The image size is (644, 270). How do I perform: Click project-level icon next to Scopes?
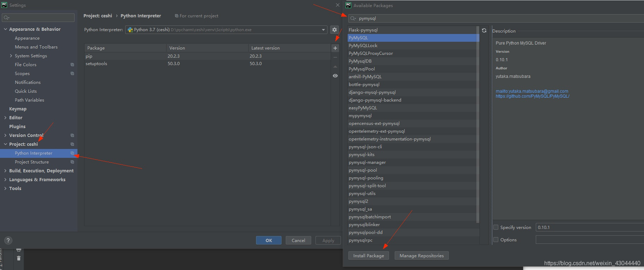click(x=72, y=74)
